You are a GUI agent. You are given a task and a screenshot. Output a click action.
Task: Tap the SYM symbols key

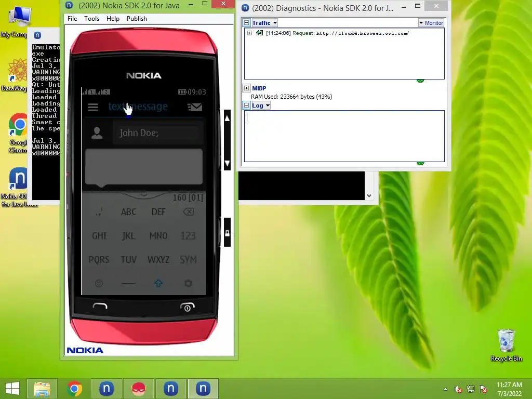pyautogui.click(x=188, y=260)
